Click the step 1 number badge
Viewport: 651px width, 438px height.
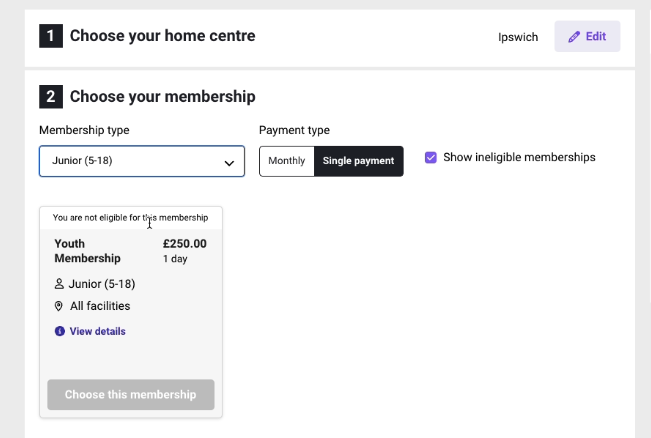pyautogui.click(x=51, y=36)
